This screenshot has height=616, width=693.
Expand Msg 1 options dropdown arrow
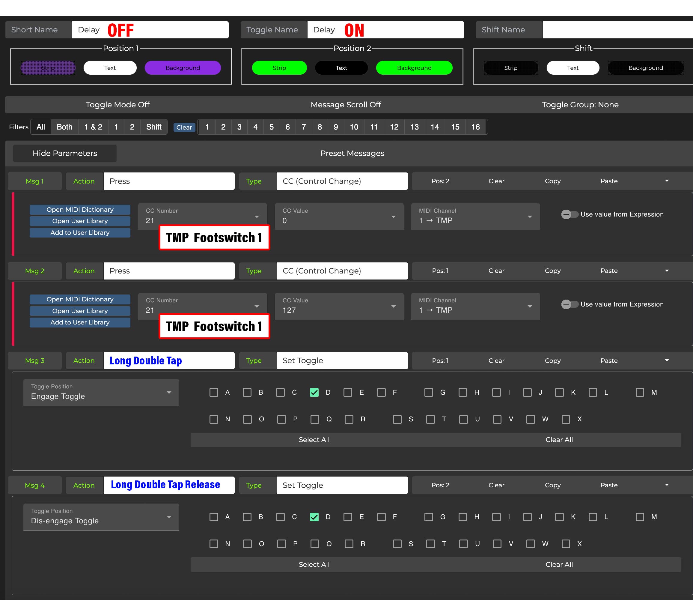(x=667, y=181)
